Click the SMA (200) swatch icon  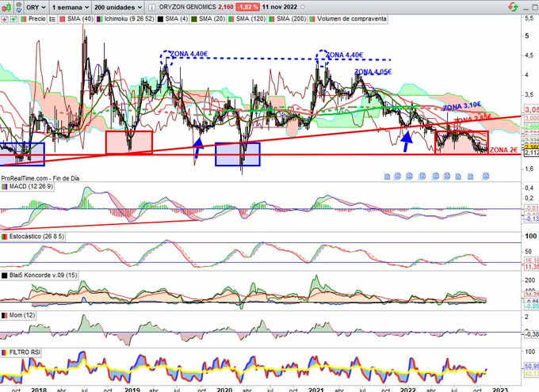[x=272, y=19]
